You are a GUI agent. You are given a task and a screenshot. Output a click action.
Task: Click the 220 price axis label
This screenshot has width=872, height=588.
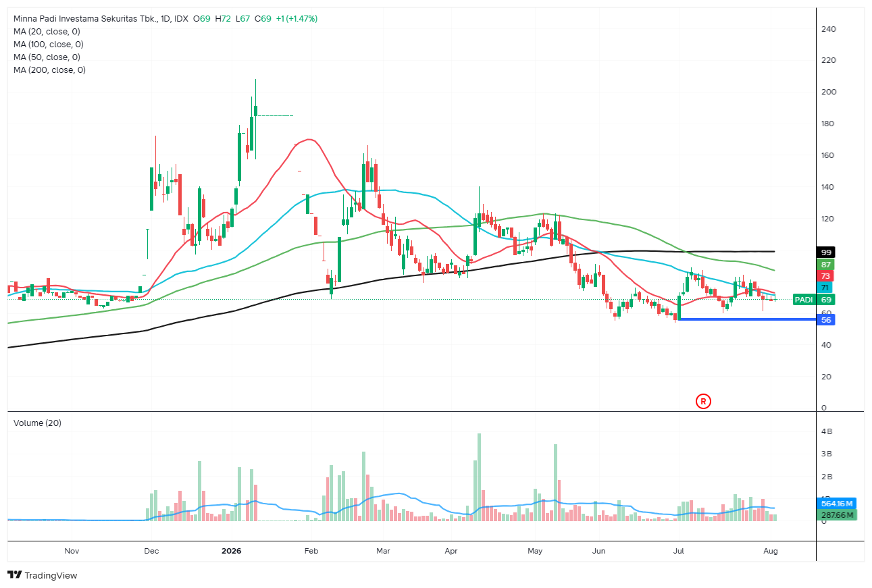pos(829,61)
